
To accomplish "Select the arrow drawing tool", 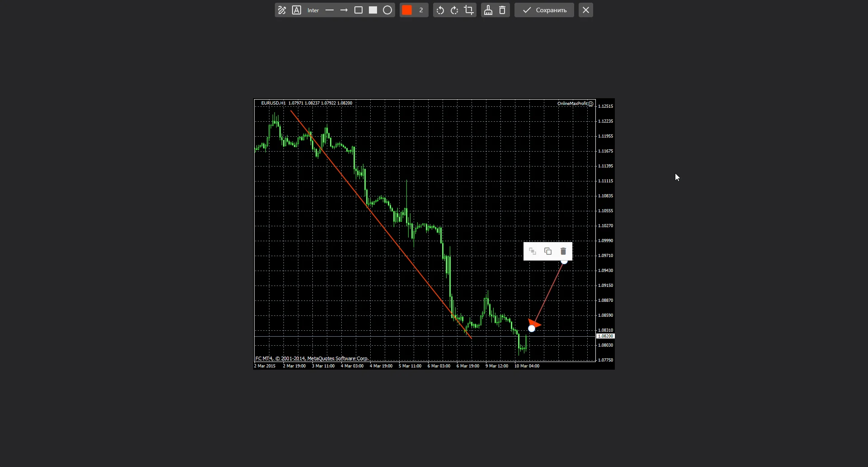I will 344,10.
